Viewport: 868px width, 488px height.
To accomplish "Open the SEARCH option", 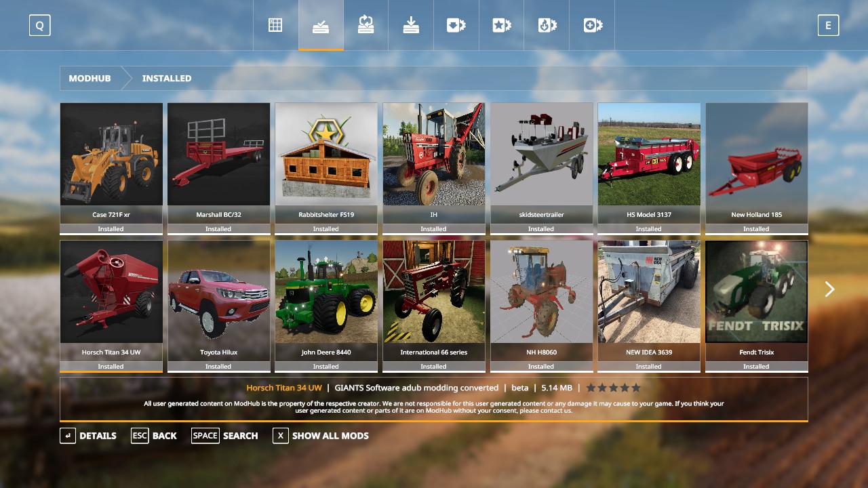I will 224,436.
